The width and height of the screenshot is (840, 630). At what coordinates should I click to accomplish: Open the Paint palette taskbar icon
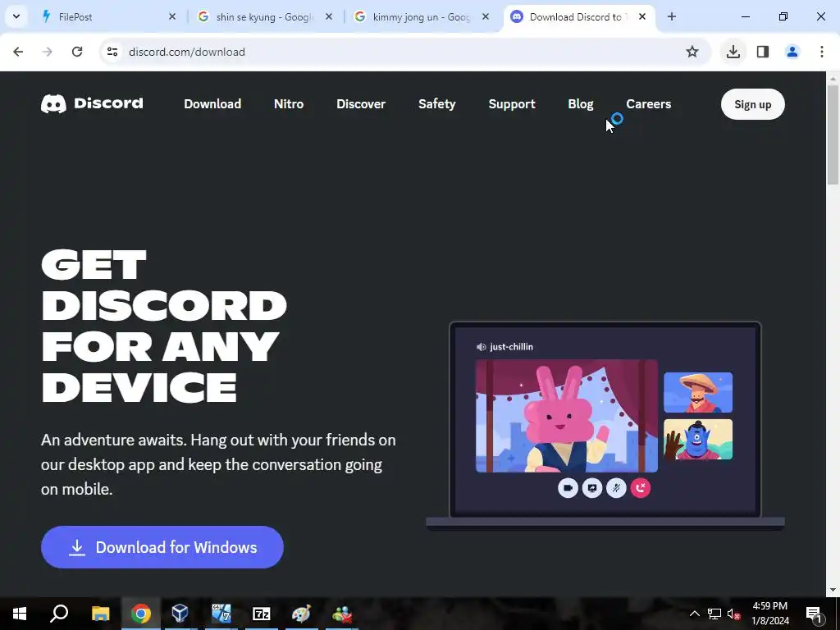click(301, 614)
